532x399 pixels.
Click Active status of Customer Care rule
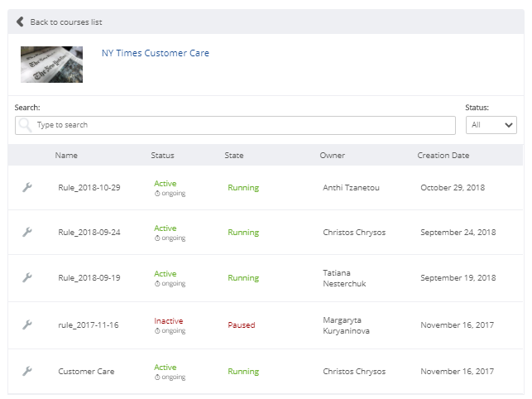(x=165, y=367)
